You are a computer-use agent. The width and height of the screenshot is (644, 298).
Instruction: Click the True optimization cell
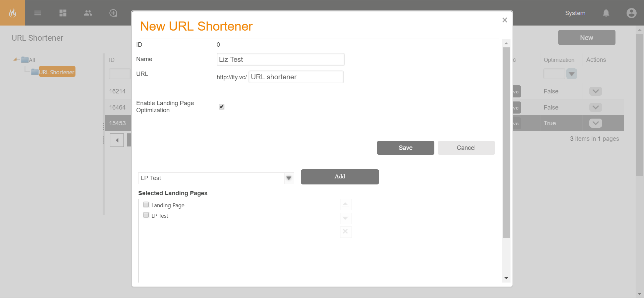click(x=561, y=123)
